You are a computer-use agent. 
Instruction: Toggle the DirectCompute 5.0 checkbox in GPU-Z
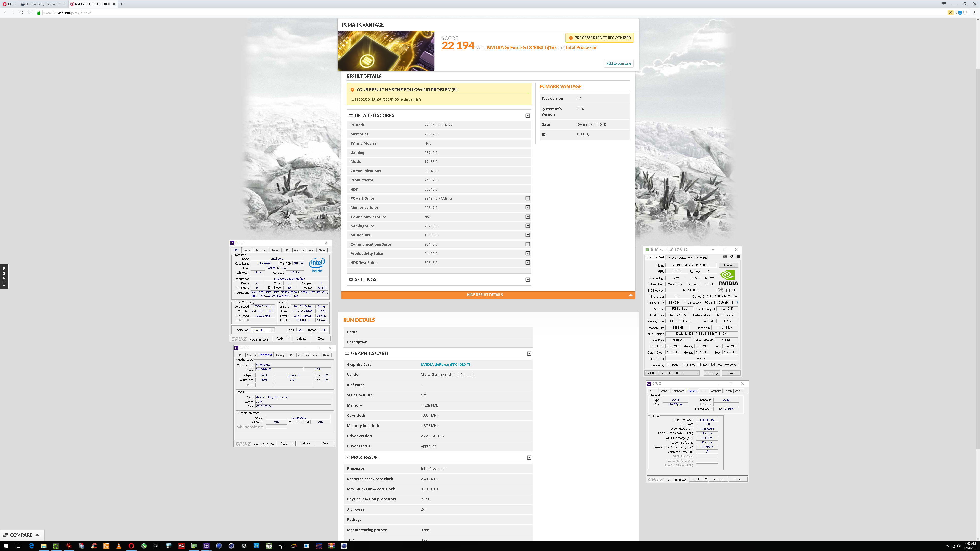click(713, 365)
